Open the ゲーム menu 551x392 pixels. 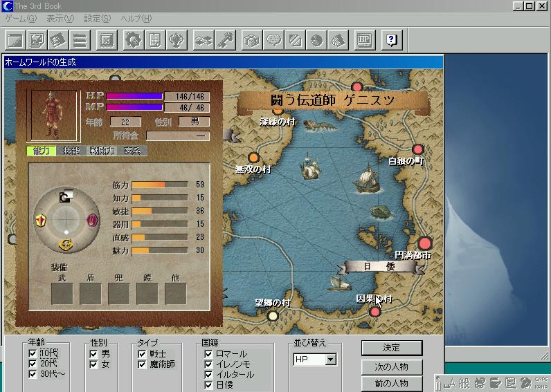tap(20, 19)
